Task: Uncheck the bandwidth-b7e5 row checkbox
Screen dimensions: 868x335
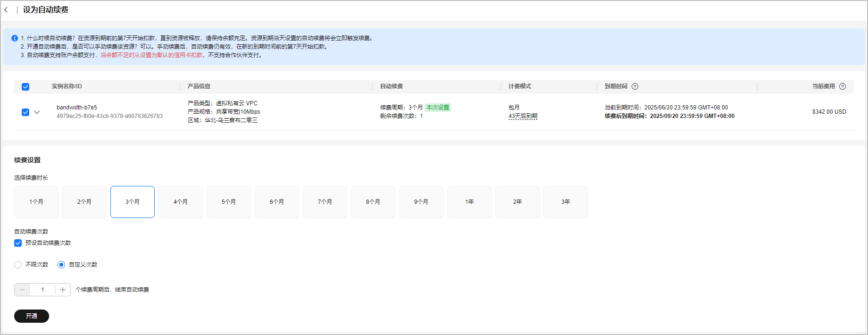Action: 25,112
